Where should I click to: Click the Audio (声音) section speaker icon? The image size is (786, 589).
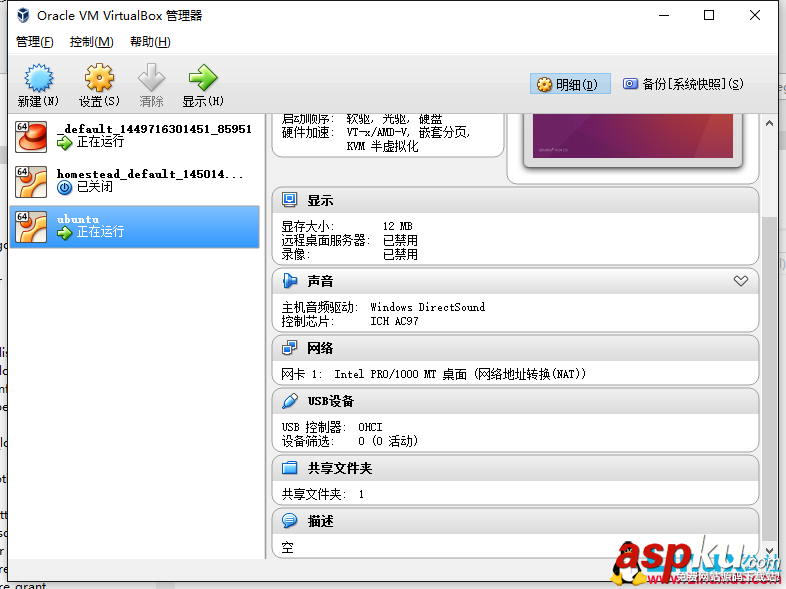tap(289, 281)
